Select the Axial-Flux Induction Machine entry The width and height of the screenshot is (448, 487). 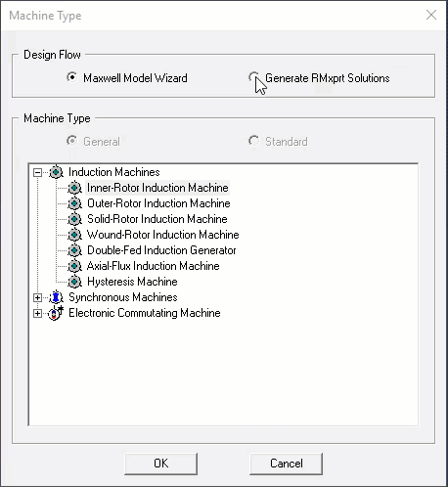pyautogui.click(x=154, y=266)
